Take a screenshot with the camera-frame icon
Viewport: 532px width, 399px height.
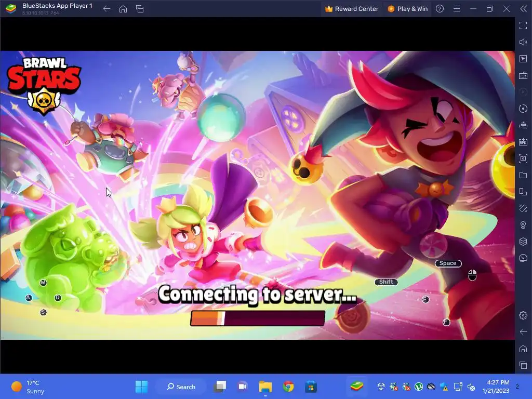click(523, 158)
